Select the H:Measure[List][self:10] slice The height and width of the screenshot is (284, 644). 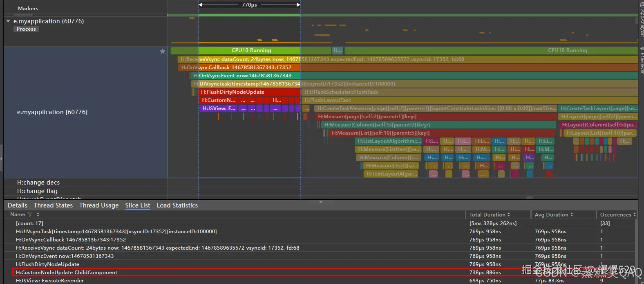click(441, 133)
